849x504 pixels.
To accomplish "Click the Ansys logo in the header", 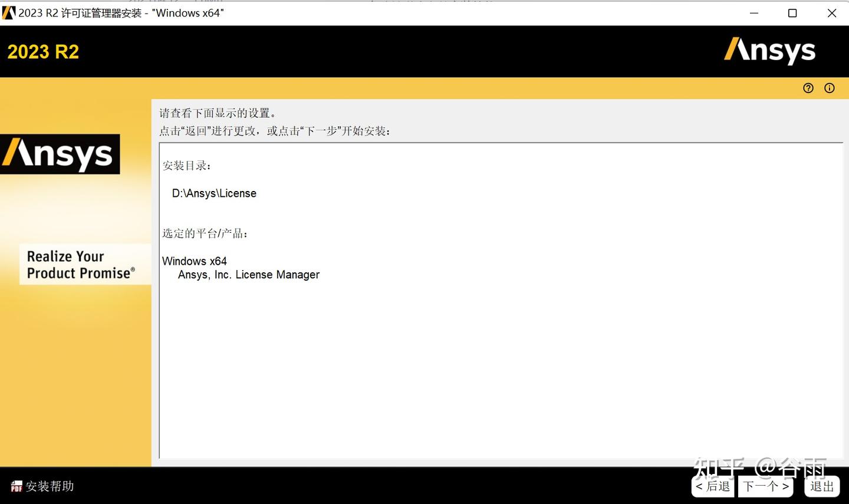I will [769, 51].
